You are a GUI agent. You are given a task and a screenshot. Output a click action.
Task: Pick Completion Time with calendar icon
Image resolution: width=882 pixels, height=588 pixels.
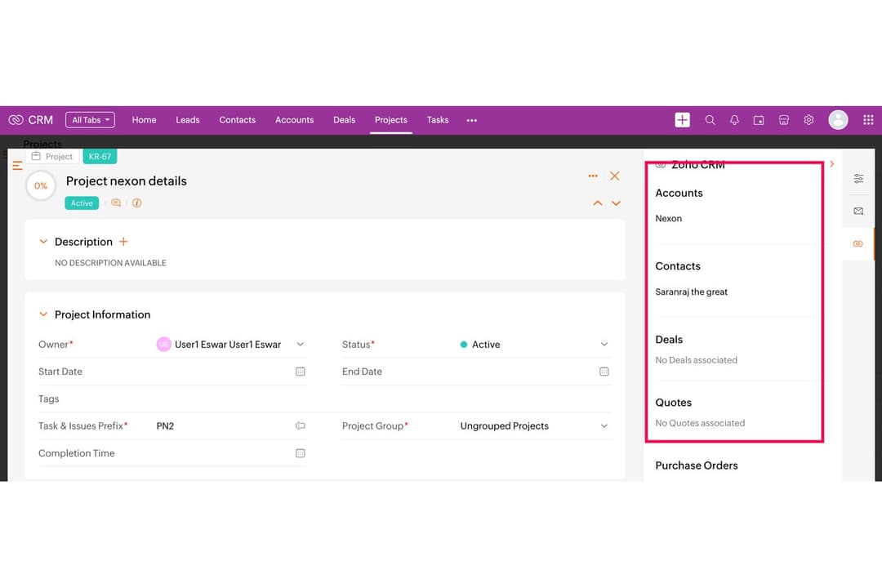coord(301,453)
